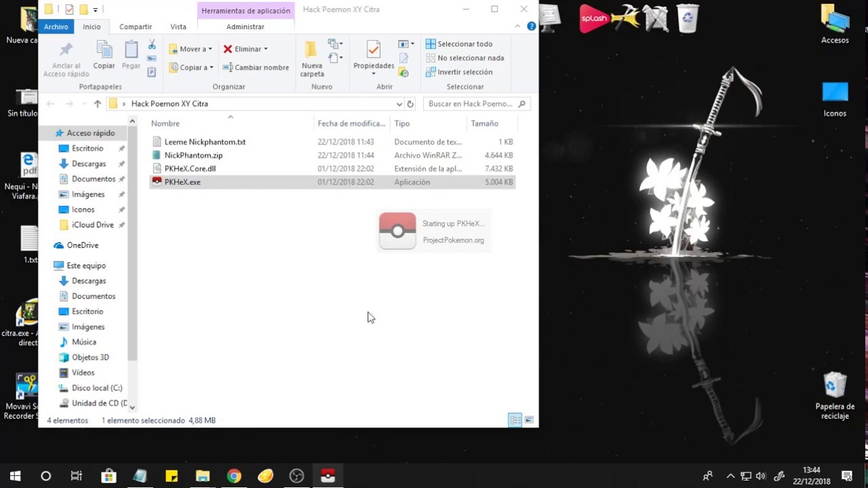Select the Herramientas de aplicación tab
The image size is (868, 488).
click(x=245, y=11)
